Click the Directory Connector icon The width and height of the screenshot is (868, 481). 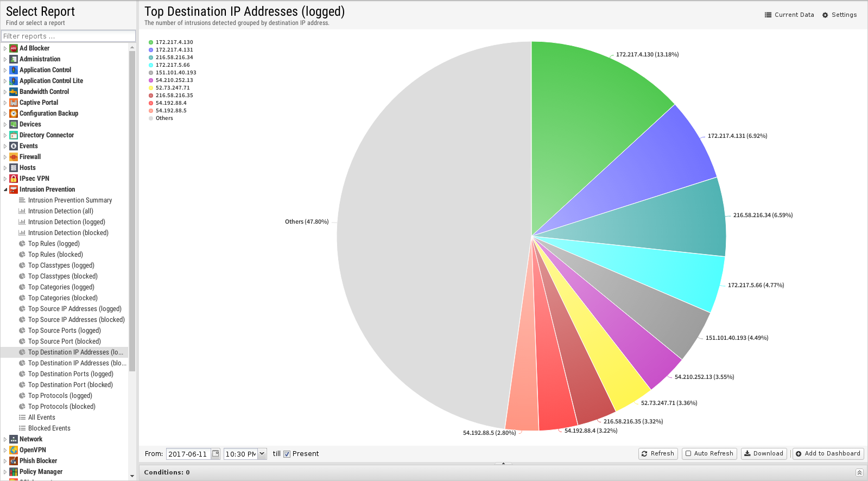click(14, 135)
